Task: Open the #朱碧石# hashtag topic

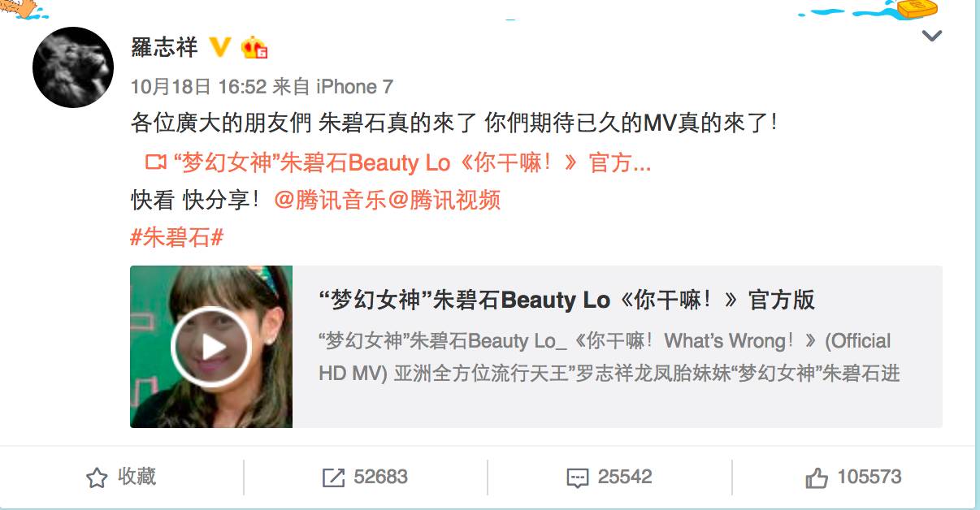Action: pos(176,238)
